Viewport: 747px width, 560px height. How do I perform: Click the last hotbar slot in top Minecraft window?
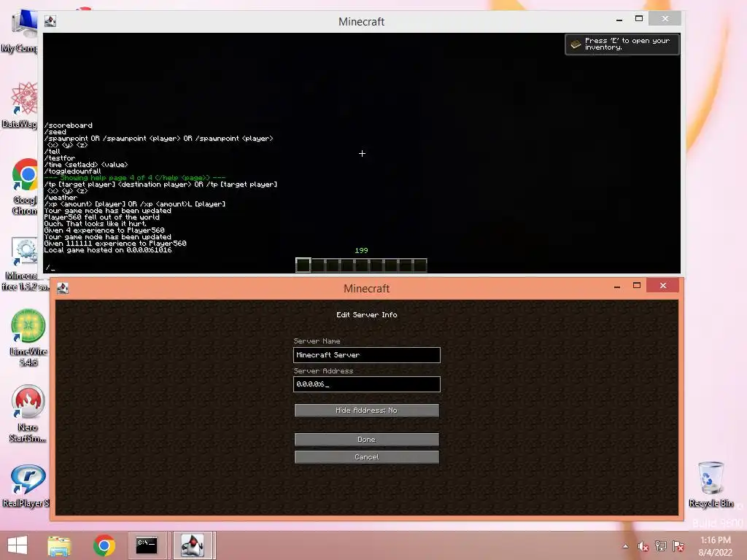click(419, 265)
